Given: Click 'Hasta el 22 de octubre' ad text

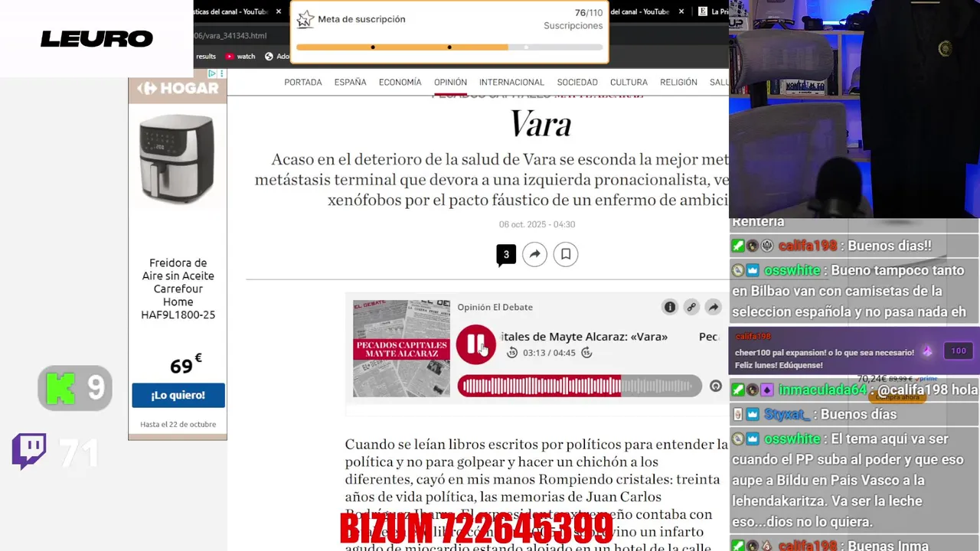Looking at the screenshot, I should (178, 424).
